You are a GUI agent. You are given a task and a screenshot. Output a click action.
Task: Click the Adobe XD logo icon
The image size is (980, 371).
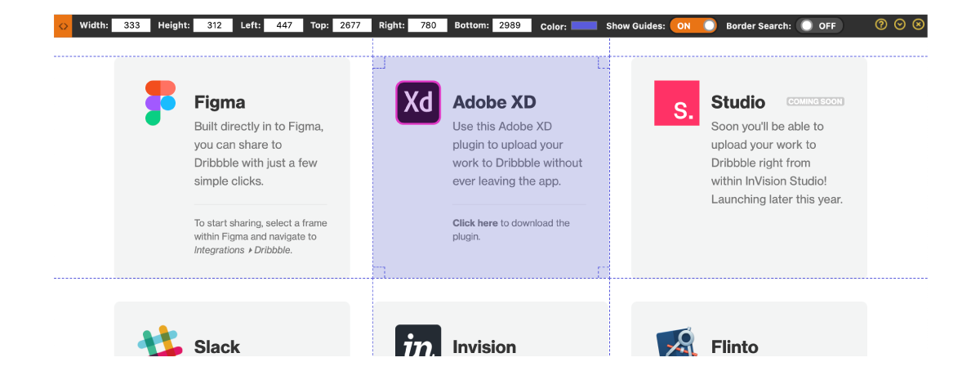418,103
